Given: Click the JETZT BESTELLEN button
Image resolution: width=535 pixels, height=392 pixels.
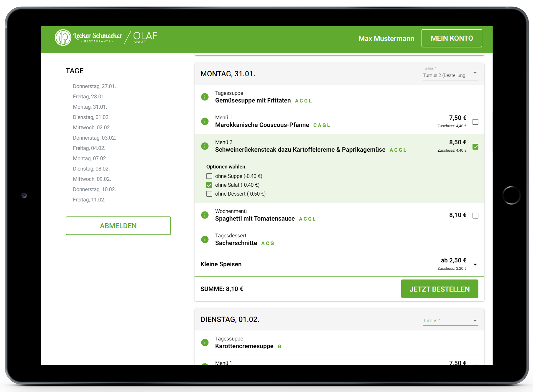Looking at the screenshot, I should 439,289.
